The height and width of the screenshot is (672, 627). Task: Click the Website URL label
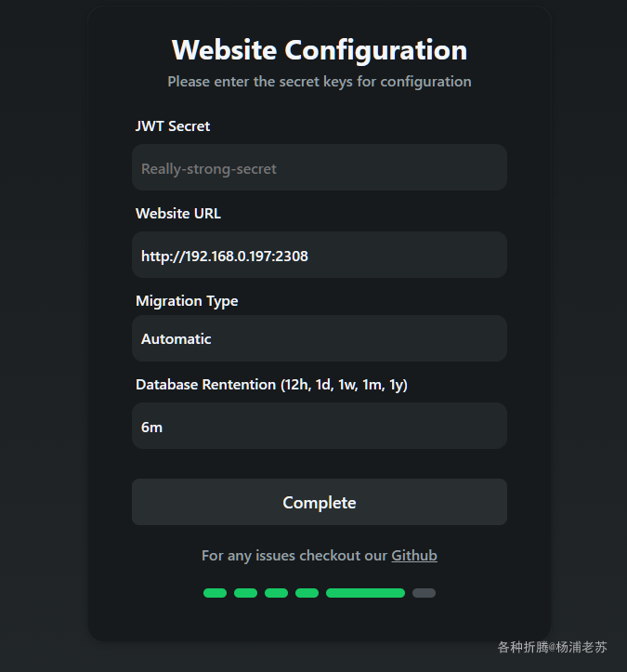[178, 214]
